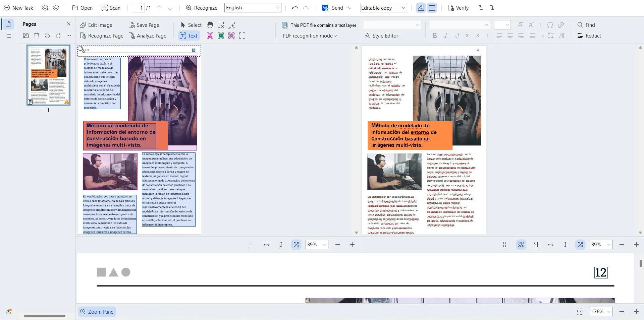
Task: Open Edit Image tool
Action: [x=96, y=25]
